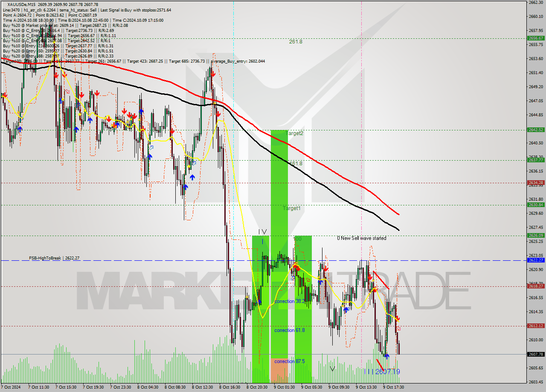
Task: Click the 2662.30 top price scale value
Action: point(536,2)
